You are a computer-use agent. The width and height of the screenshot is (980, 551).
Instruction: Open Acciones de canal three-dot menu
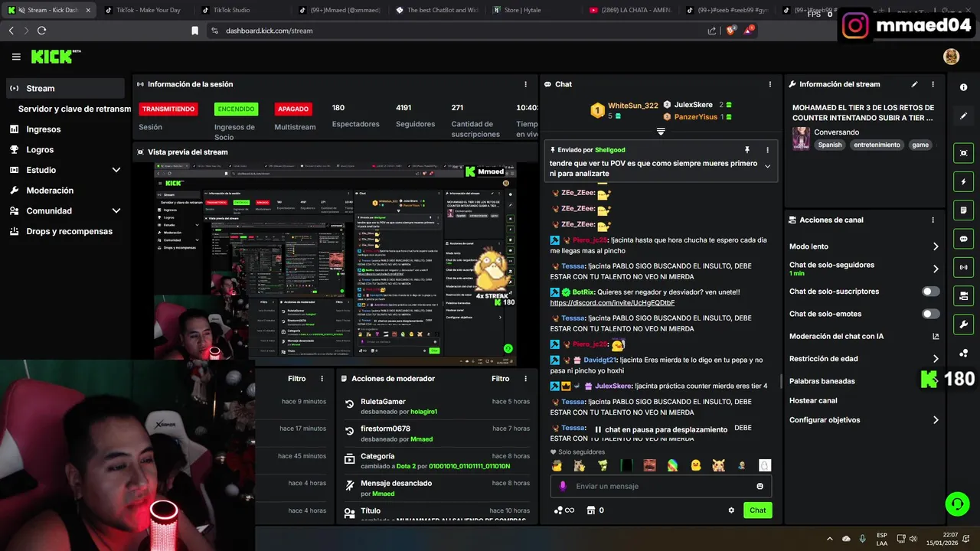[933, 220]
